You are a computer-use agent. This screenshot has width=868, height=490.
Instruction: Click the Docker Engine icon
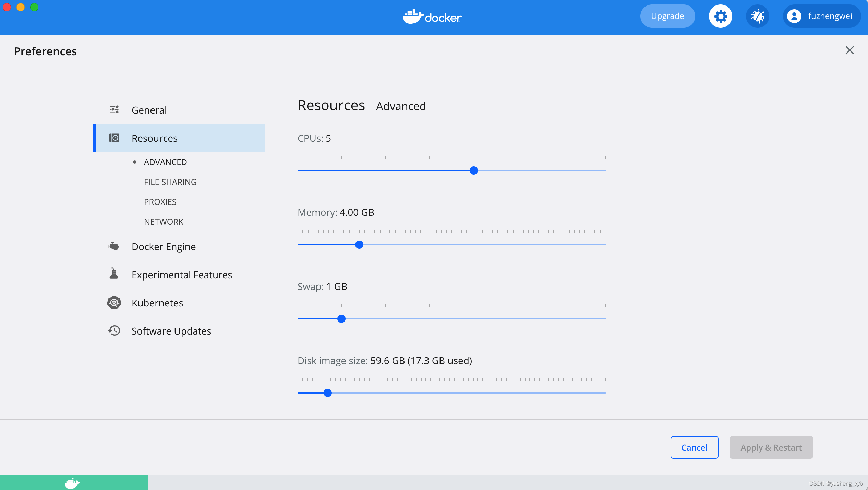pyautogui.click(x=114, y=246)
